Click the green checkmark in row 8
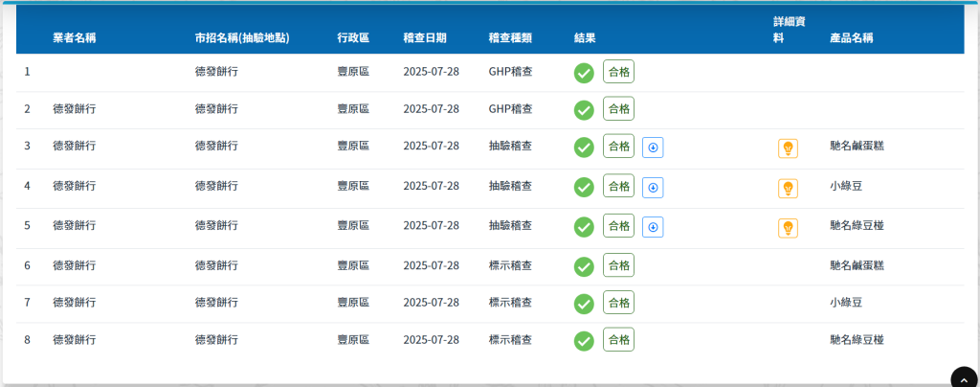Screen dimensions: 980x387 [584, 340]
